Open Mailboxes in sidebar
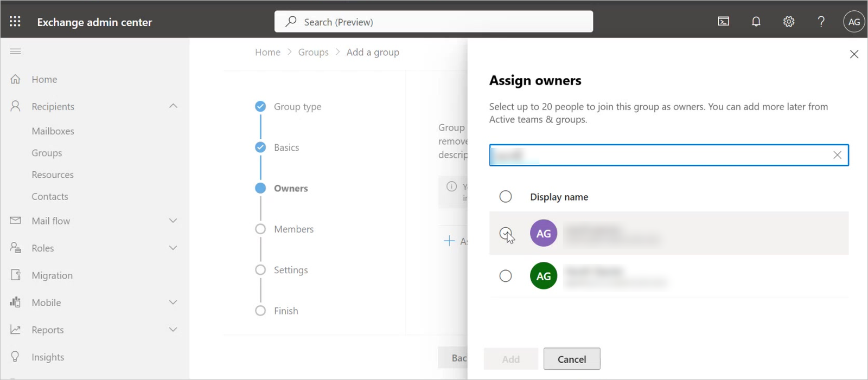868x380 pixels. tap(53, 131)
